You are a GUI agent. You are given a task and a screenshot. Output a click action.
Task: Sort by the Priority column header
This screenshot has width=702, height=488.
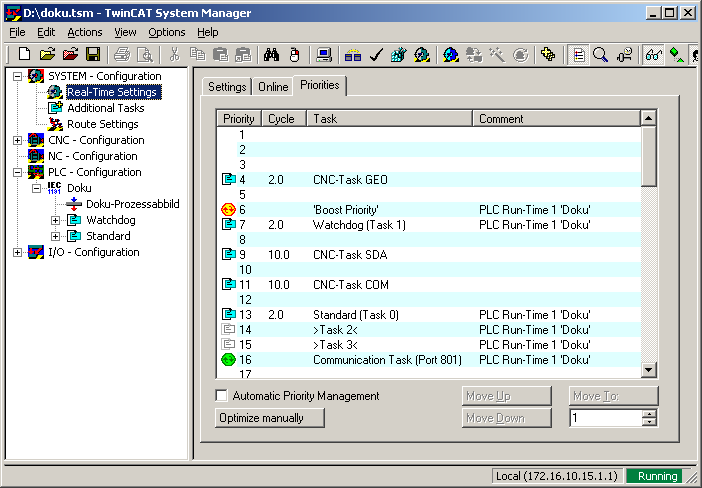pos(239,119)
